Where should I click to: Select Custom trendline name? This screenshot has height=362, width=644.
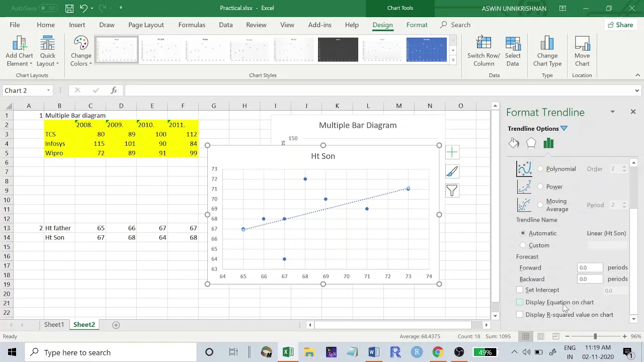[523, 245]
